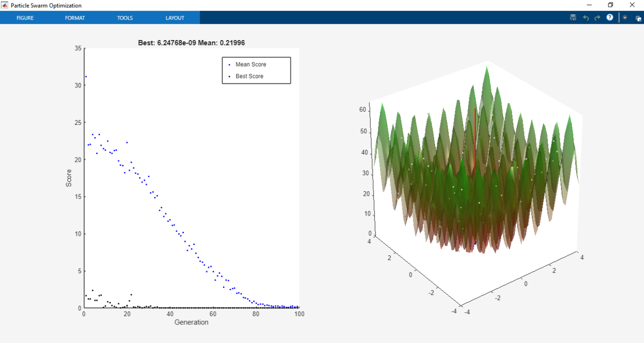Image resolution: width=644 pixels, height=343 pixels.
Task: Click the Help button in the toolstrip
Action: coord(609,18)
